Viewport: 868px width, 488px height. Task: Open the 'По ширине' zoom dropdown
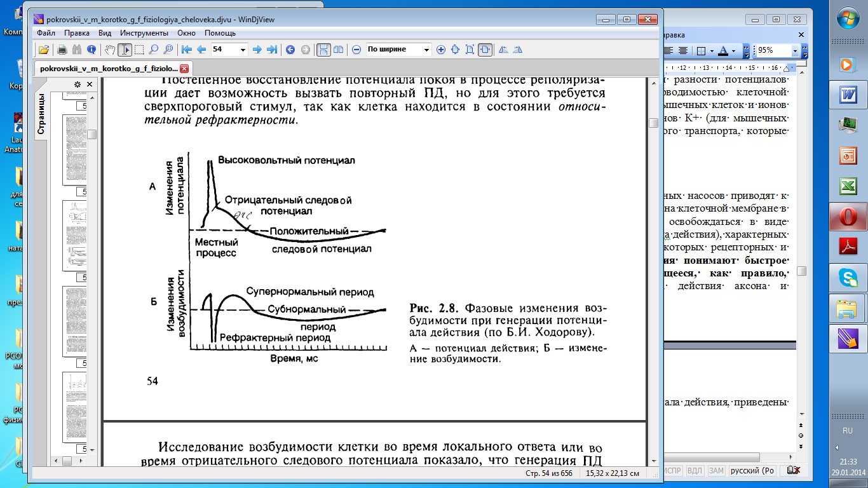426,50
